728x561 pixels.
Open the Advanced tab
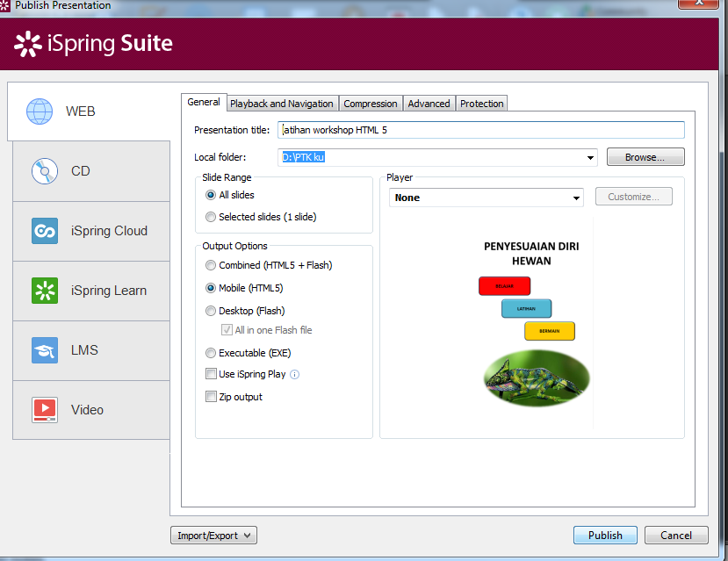pos(429,104)
